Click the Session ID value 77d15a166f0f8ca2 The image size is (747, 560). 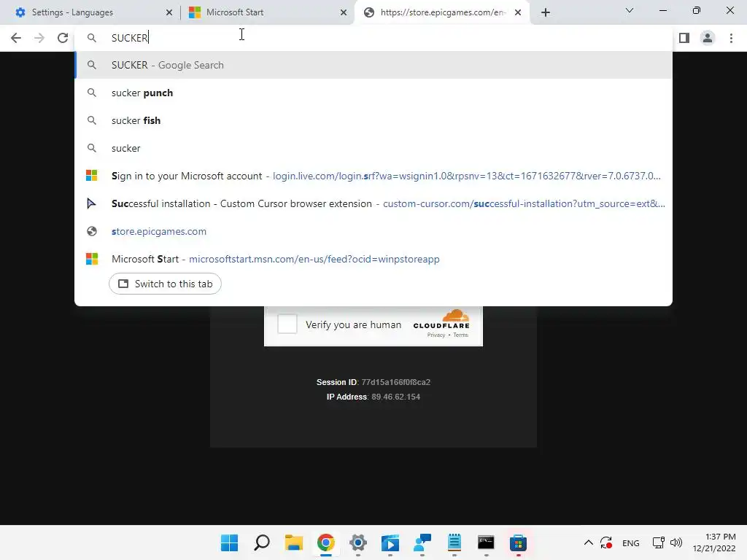(396, 382)
